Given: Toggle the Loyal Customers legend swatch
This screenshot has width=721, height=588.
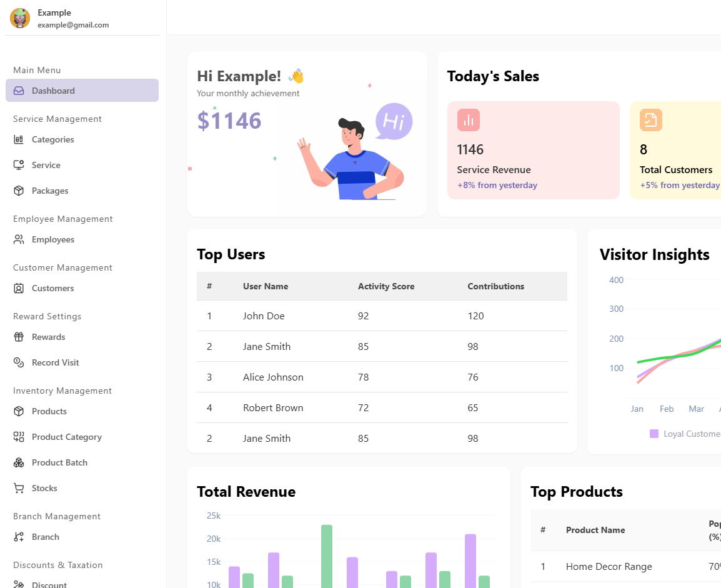Looking at the screenshot, I should pos(654,434).
